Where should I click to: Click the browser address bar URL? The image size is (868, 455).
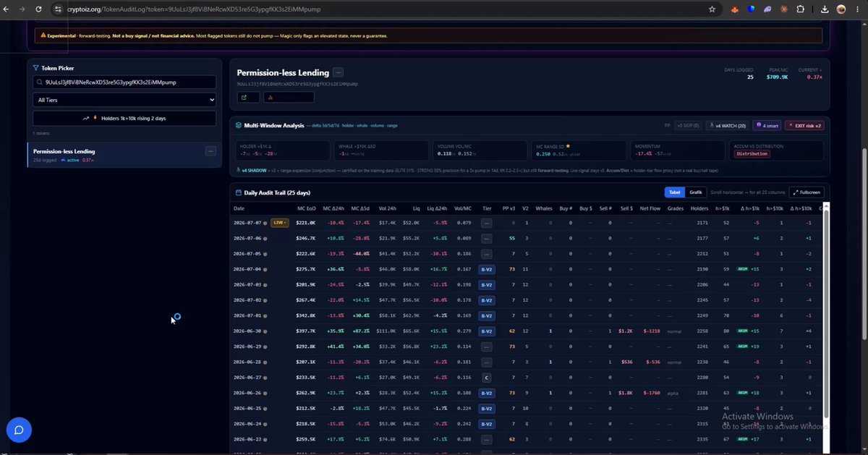coord(195,9)
